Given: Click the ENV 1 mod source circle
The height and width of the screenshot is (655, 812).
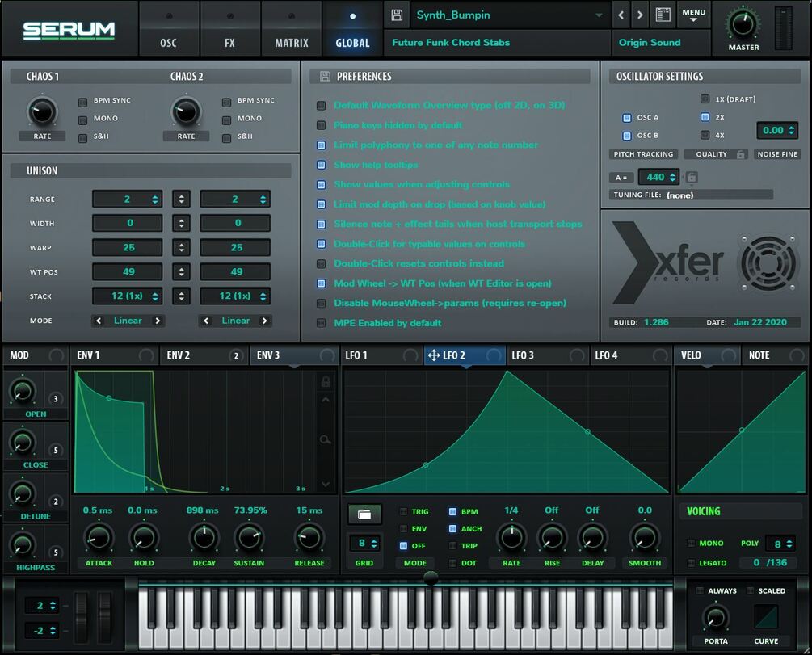Looking at the screenshot, I should [x=146, y=355].
